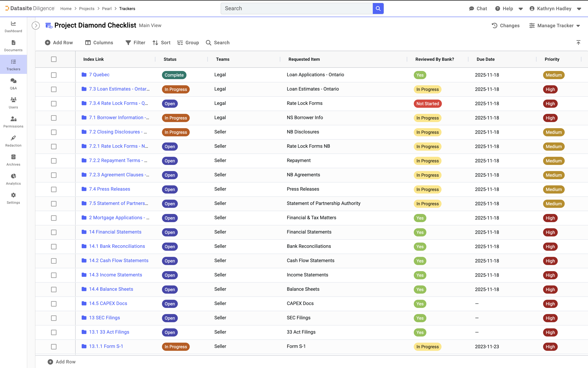The height and width of the screenshot is (368, 588).
Task: Open the 14.1 Bank Reconciliations folder link
Action: (117, 246)
